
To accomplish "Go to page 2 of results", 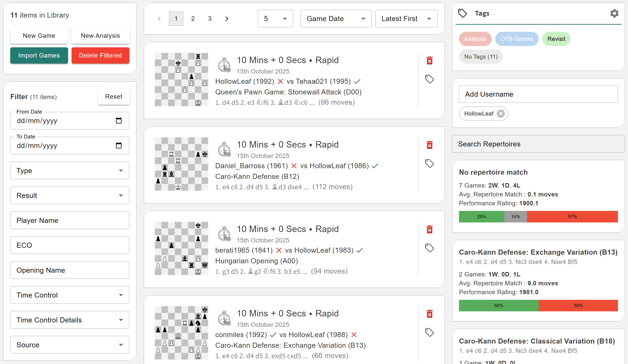I will pyautogui.click(x=193, y=19).
